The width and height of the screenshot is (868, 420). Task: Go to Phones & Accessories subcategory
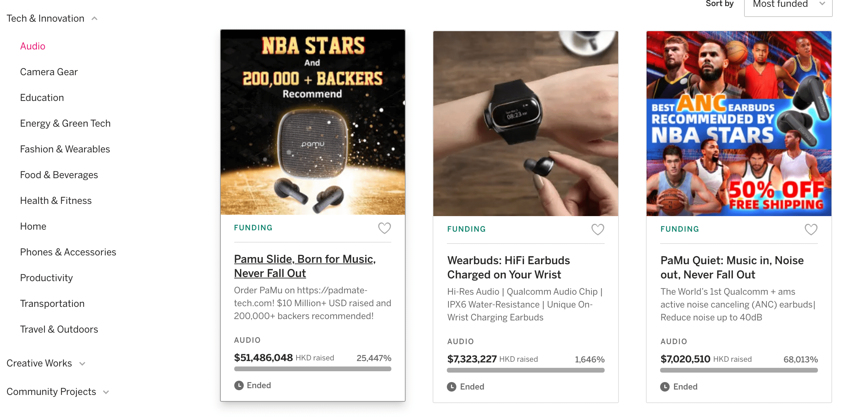pos(68,252)
